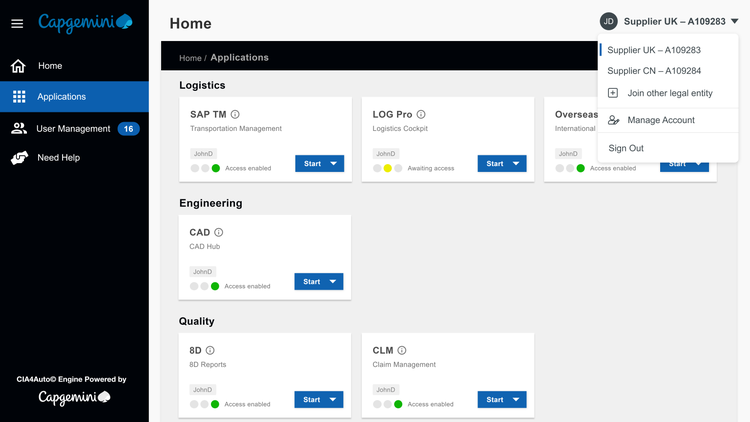Click the User Management people icon

19,128
